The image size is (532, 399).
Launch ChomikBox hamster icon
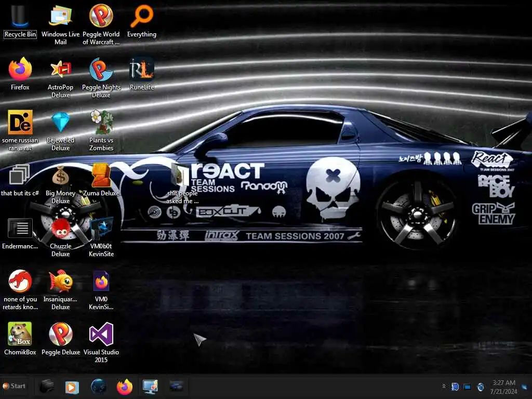click(20, 339)
